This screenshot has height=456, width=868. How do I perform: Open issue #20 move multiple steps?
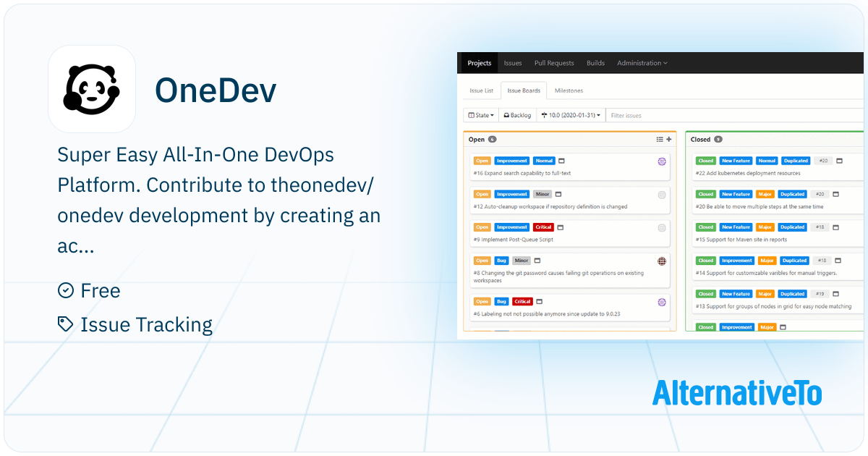pyautogui.click(x=759, y=207)
